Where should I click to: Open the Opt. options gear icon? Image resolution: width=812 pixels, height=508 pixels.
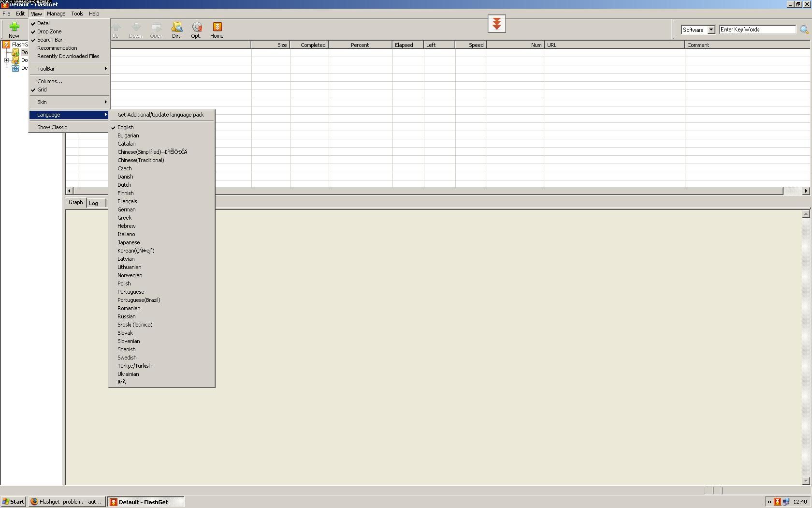(x=196, y=27)
